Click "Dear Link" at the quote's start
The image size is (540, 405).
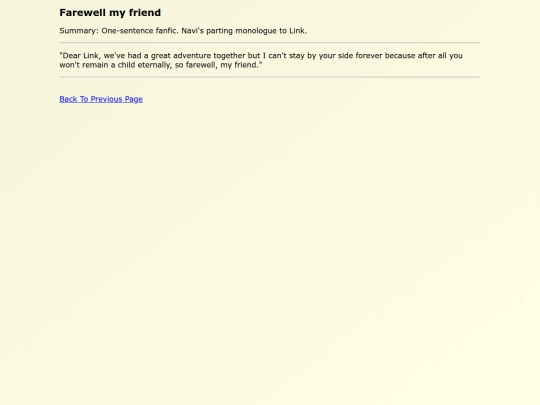[x=80, y=55]
